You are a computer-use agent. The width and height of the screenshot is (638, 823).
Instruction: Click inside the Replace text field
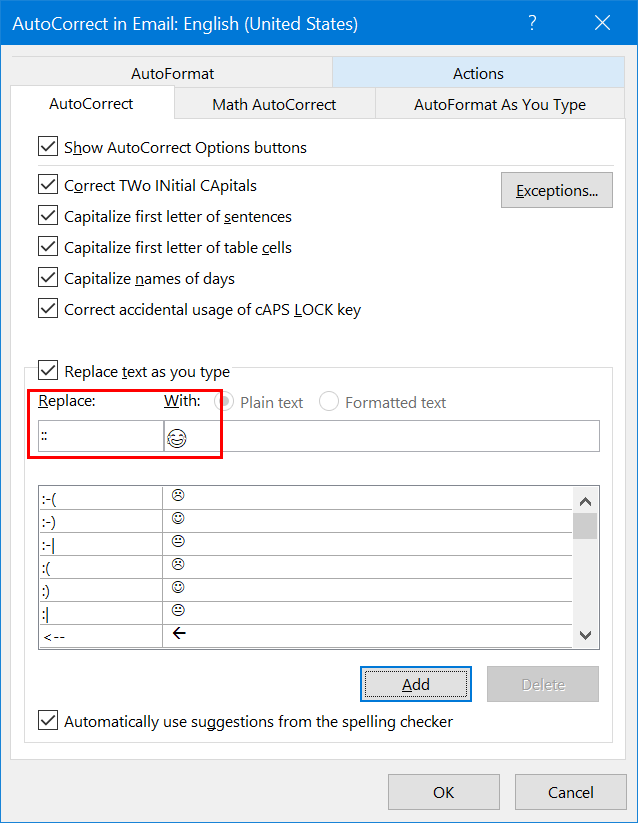100,437
